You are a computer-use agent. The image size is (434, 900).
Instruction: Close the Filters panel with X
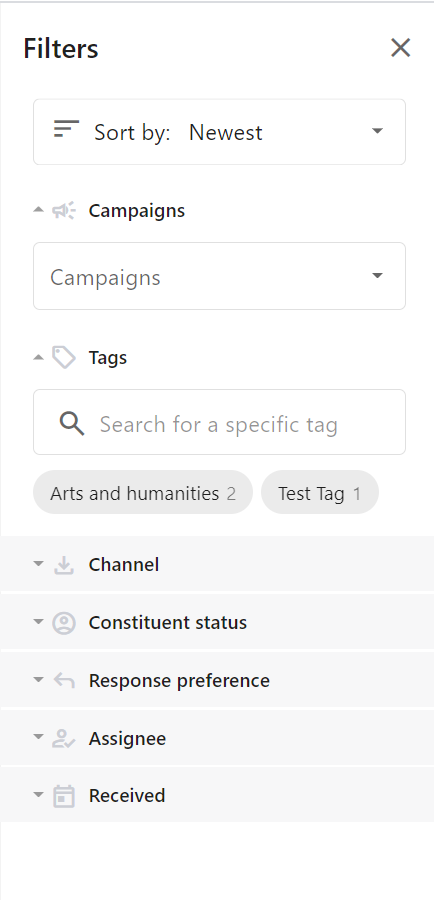point(400,48)
